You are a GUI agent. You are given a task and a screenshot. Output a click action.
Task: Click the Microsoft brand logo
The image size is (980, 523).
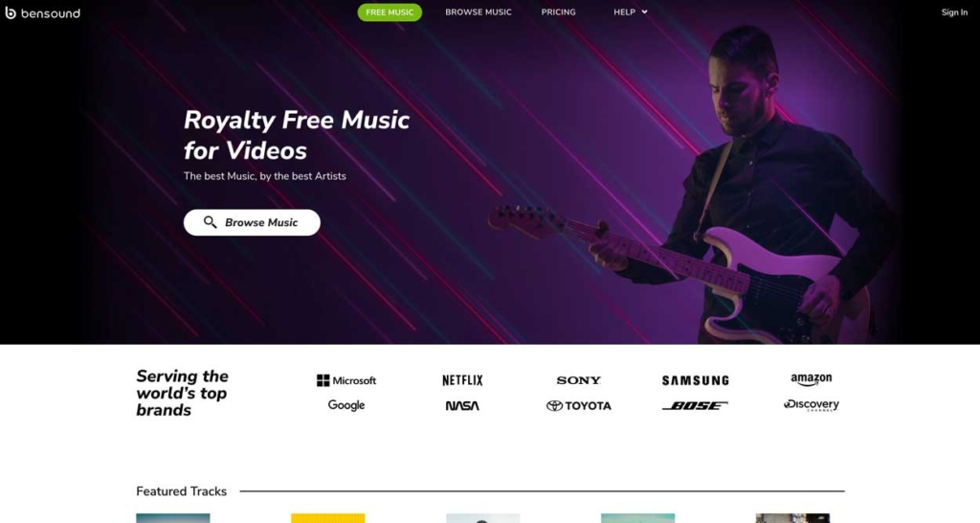[346, 380]
